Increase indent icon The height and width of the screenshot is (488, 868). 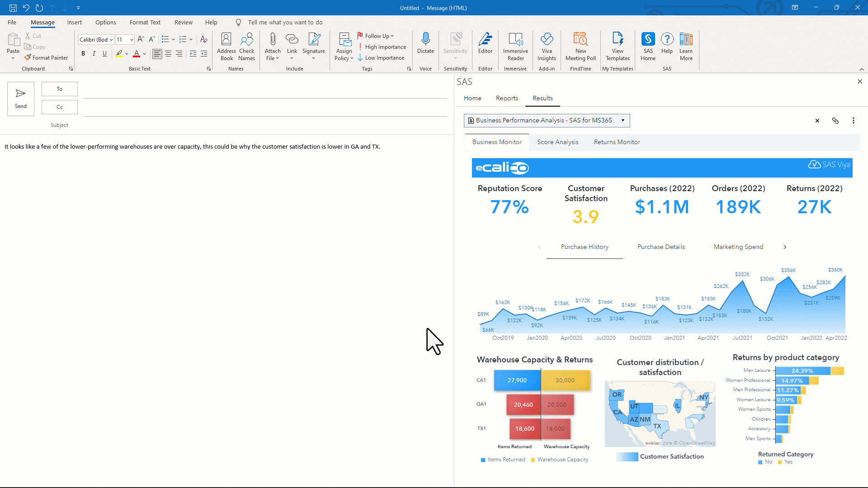tap(204, 54)
